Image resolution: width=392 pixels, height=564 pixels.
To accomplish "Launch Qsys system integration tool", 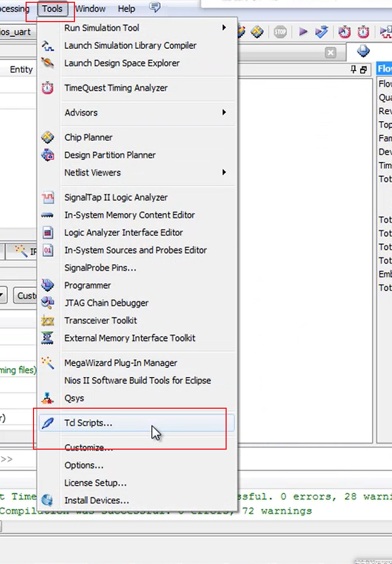I will pos(137,399).
